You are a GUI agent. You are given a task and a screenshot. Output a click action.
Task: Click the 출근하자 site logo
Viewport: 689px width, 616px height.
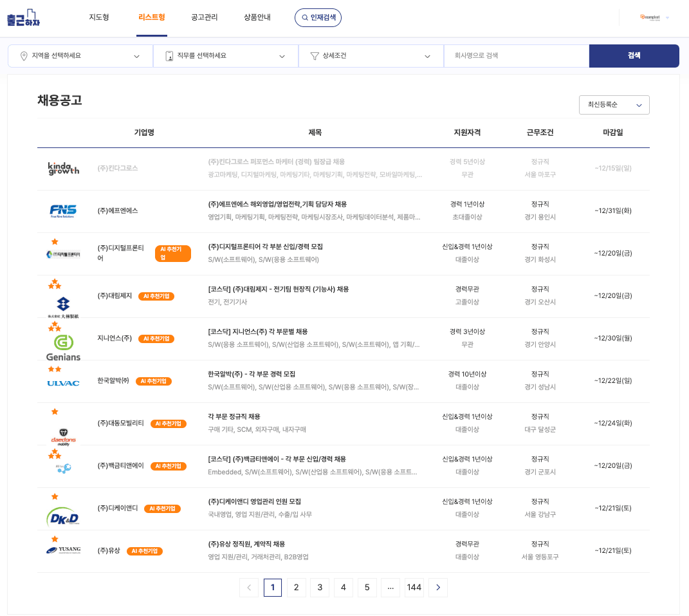pyautogui.click(x=23, y=17)
